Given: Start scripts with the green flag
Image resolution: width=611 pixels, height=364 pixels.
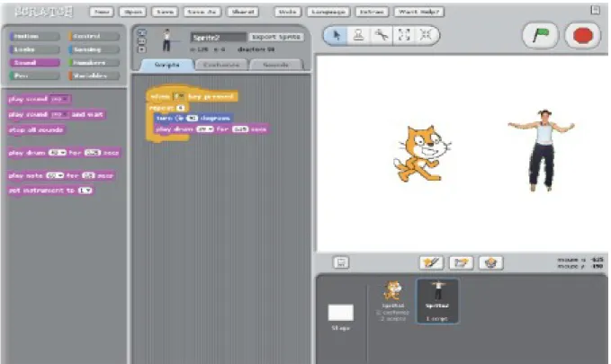Looking at the screenshot, I should pos(540,35).
